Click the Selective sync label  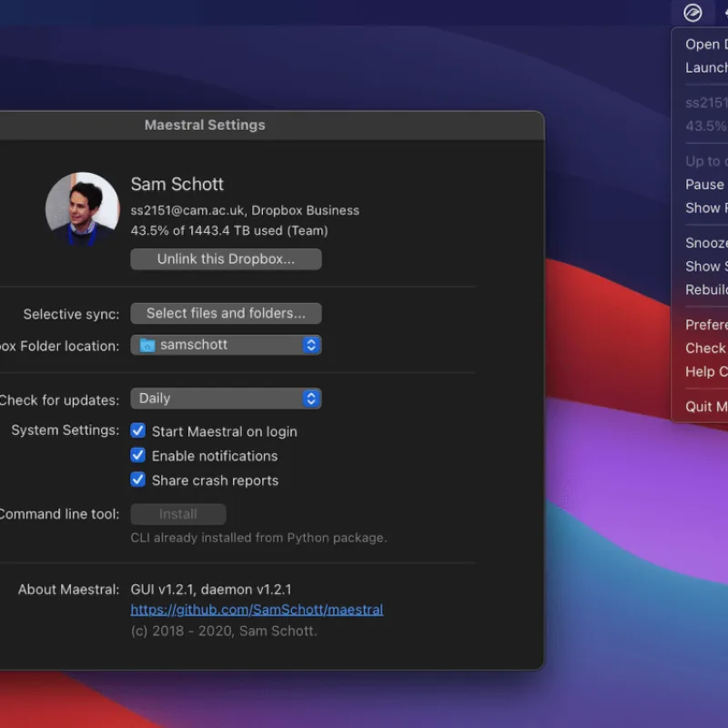click(x=71, y=314)
